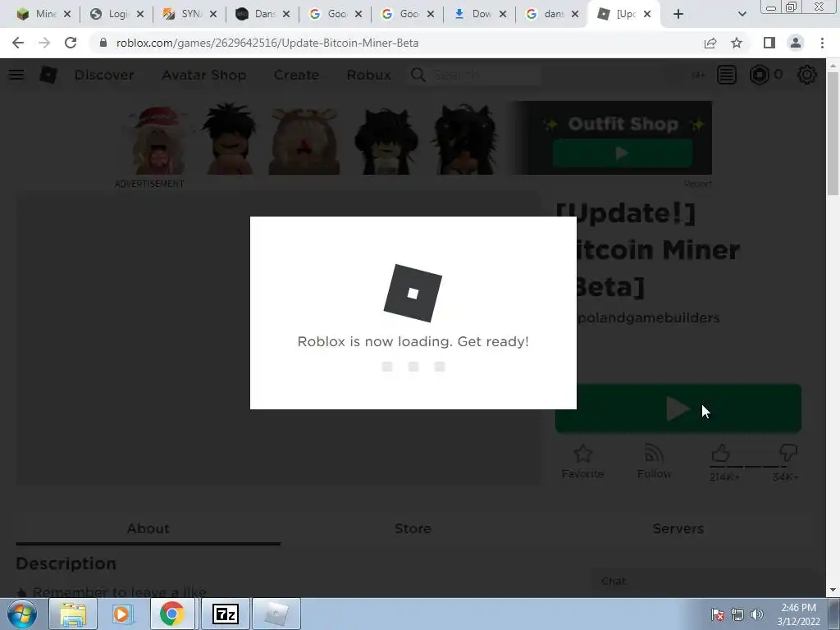
Task: Select the Store tab
Action: (413, 529)
